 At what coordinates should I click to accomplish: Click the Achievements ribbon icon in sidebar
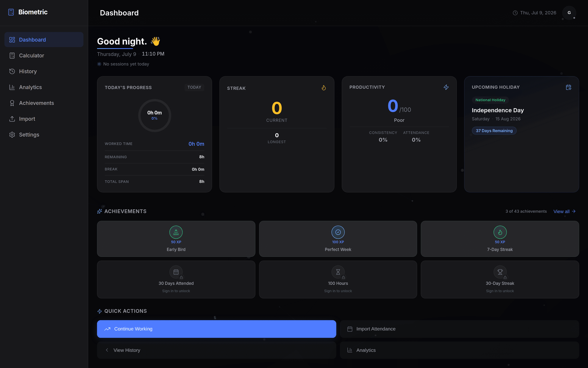12,103
